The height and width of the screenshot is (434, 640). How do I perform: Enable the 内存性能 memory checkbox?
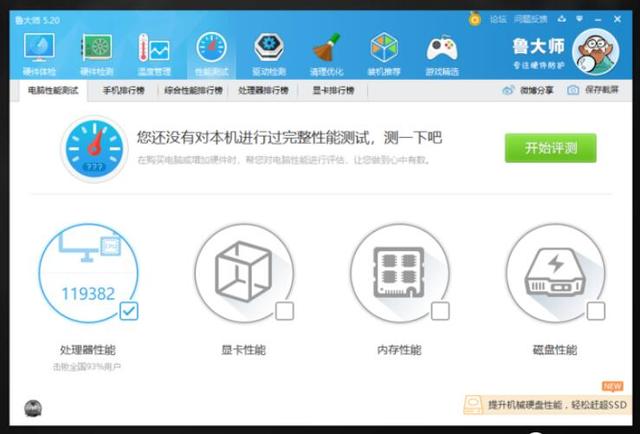pos(440,311)
